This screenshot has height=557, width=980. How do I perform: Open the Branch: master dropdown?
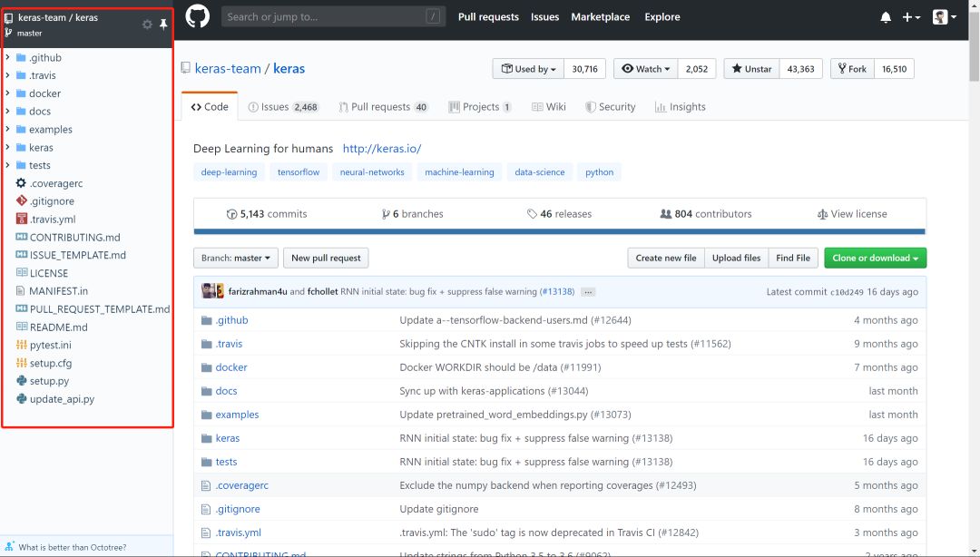[236, 259]
